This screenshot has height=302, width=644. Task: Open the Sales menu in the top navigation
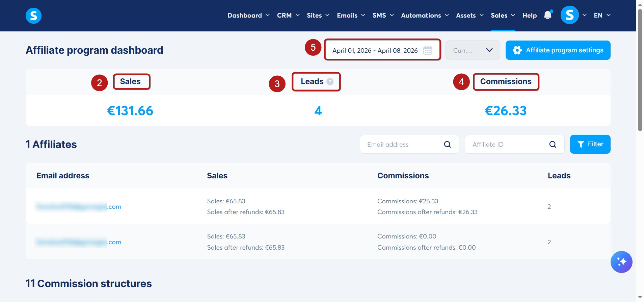click(x=503, y=15)
